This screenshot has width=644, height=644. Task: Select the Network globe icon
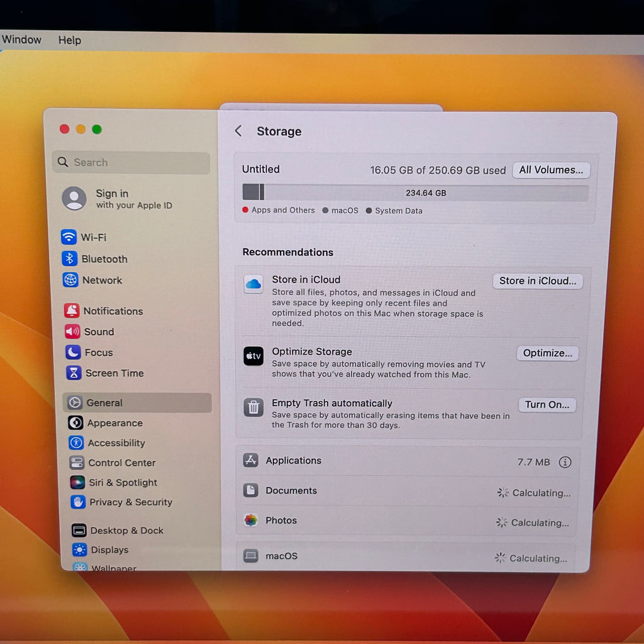click(x=70, y=280)
